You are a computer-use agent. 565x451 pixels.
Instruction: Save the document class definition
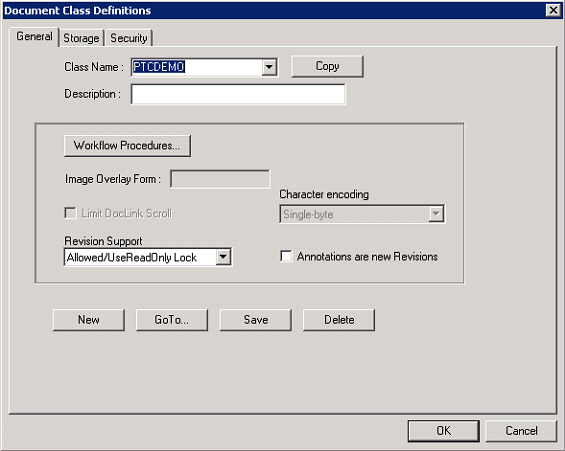255,320
